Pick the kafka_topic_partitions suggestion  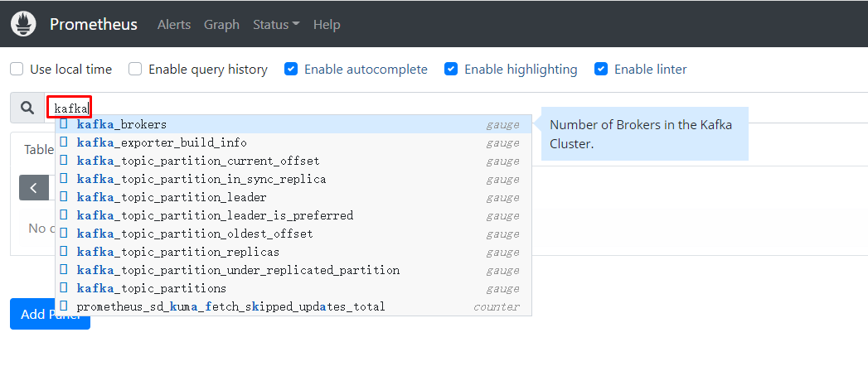tap(293, 288)
